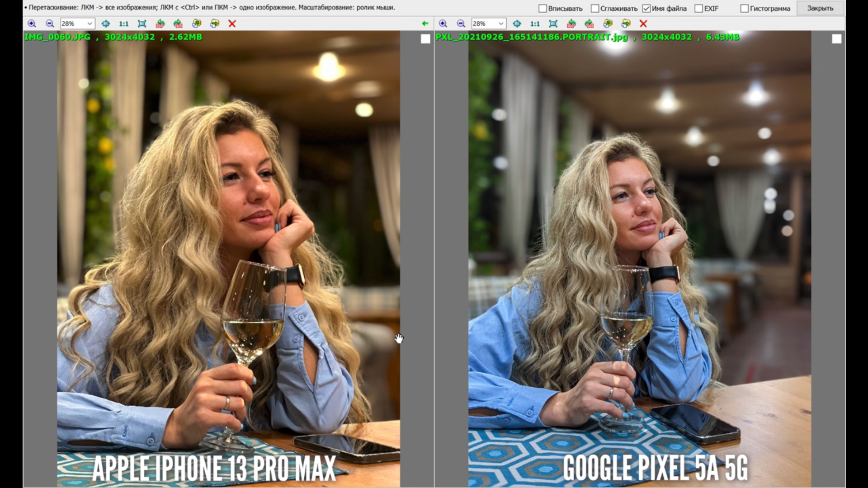Enable the Сглаживать checkbox
868x488 pixels.
coord(595,8)
